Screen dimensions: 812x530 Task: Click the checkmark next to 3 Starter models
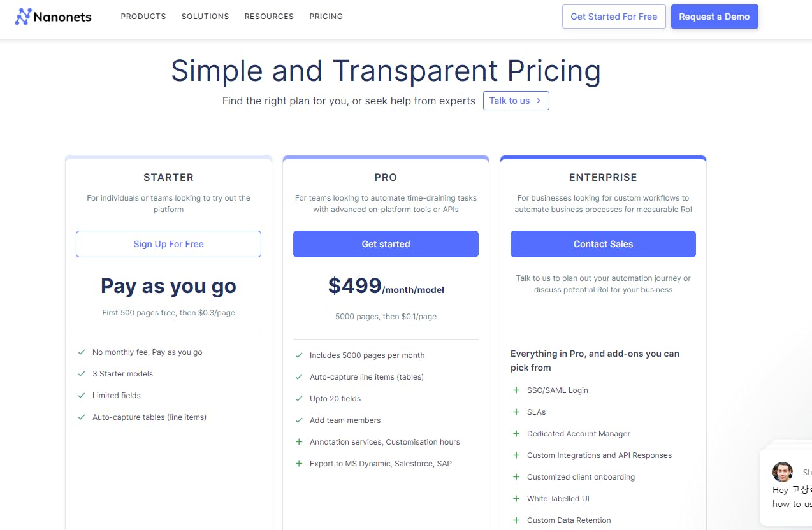tap(82, 374)
